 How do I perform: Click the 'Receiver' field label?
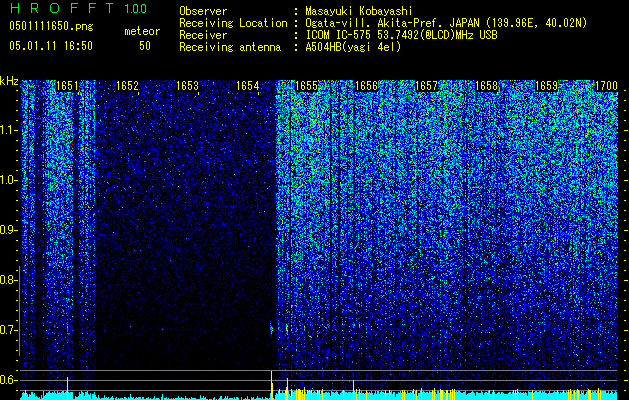[203, 35]
